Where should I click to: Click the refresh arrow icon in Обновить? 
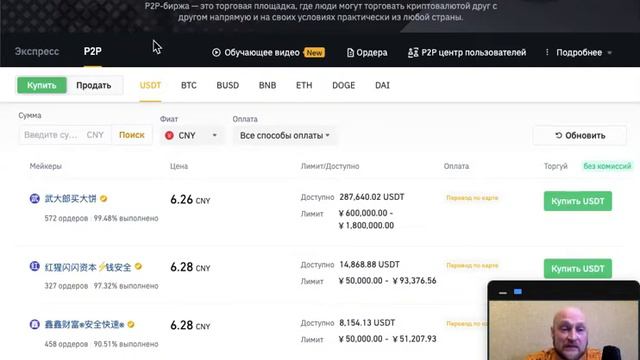point(559,136)
